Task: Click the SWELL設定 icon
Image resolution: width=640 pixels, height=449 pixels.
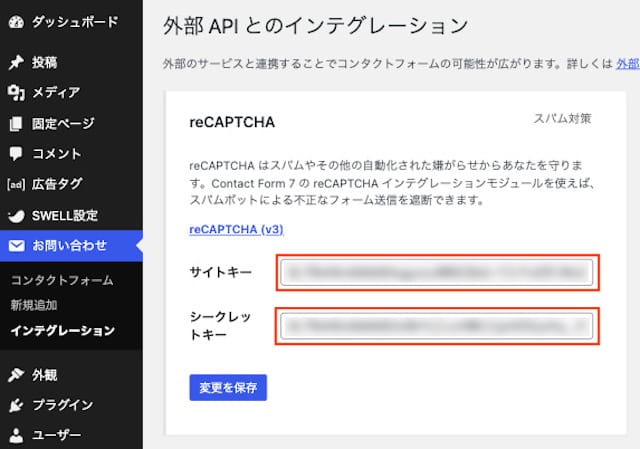Action: coord(16,215)
